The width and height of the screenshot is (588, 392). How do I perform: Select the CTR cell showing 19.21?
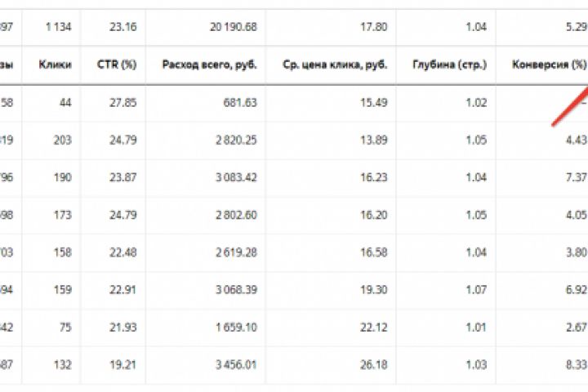tap(122, 365)
